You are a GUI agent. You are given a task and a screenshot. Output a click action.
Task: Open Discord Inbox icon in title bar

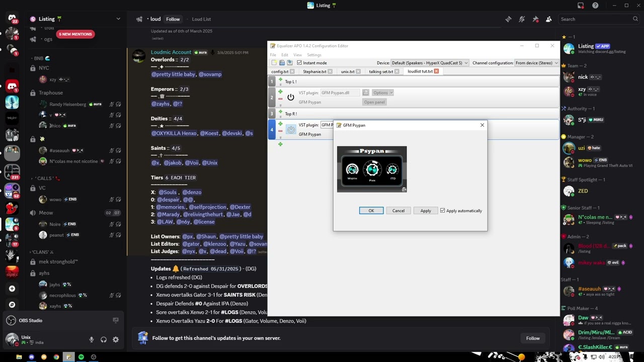click(581, 6)
